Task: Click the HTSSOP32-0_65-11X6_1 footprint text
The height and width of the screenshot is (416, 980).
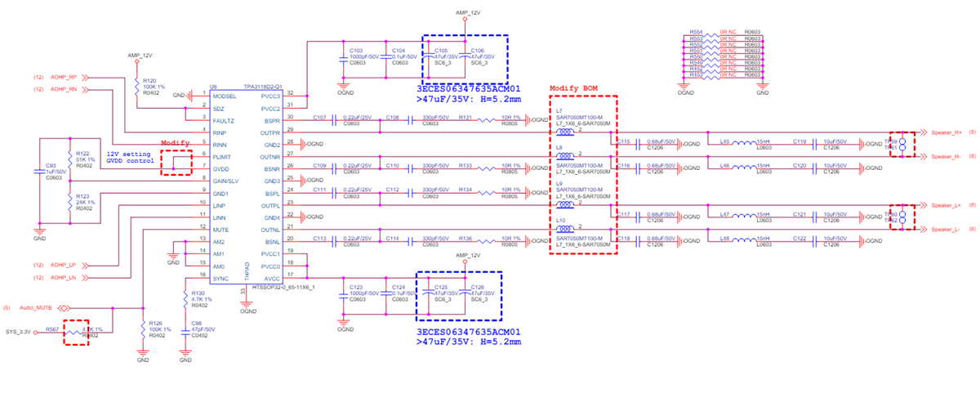Action: coord(283,288)
